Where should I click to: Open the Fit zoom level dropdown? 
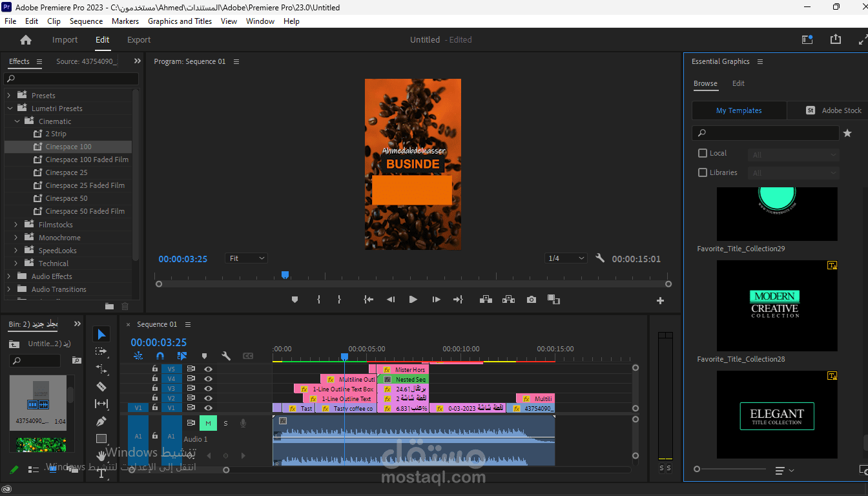[247, 258]
